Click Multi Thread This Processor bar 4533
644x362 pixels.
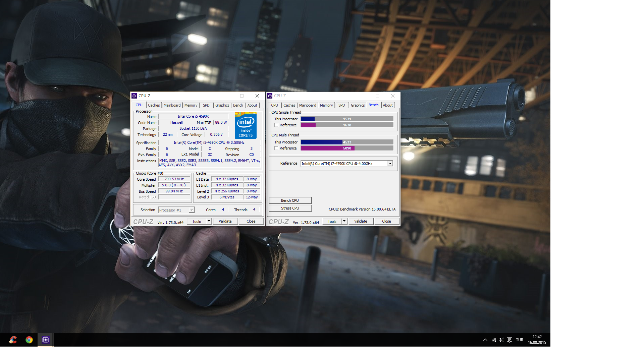pyautogui.click(x=347, y=142)
